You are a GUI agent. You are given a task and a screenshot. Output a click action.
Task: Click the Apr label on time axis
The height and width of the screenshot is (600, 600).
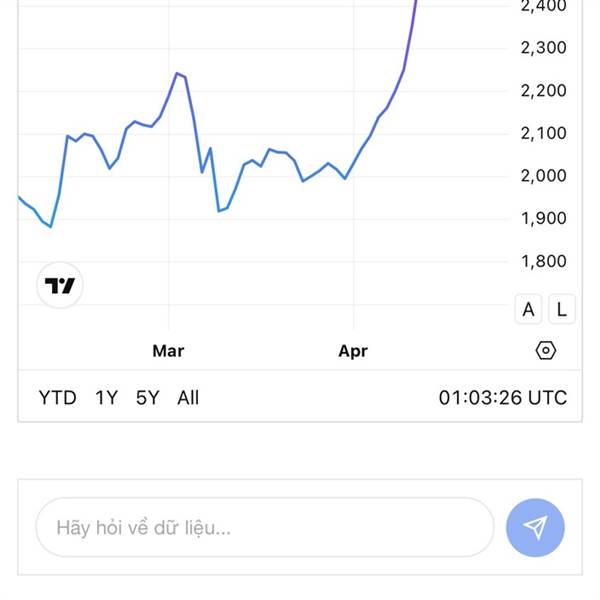(353, 351)
